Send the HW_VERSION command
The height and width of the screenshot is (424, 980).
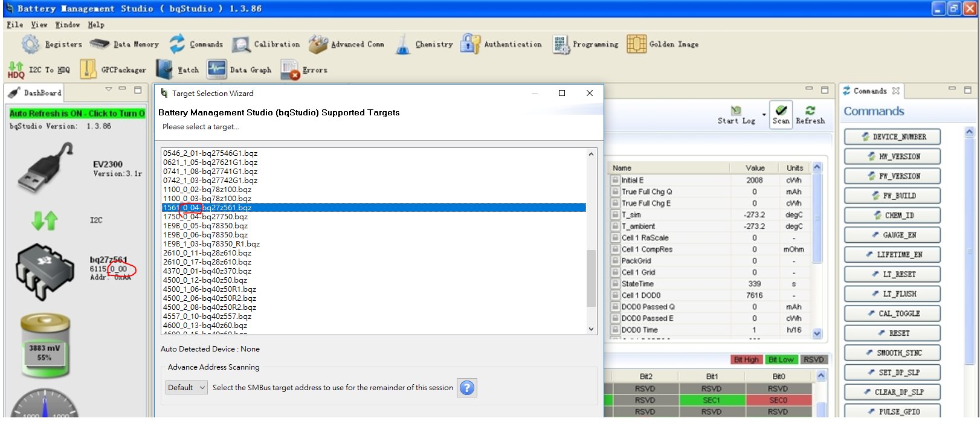pyautogui.click(x=892, y=156)
